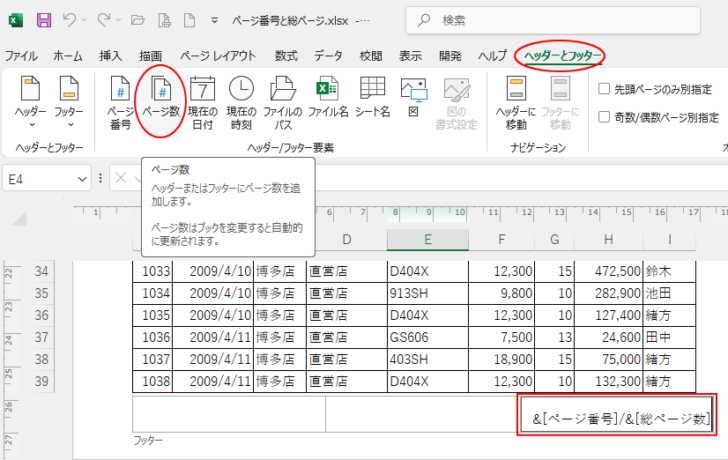Select column I header

(670, 240)
